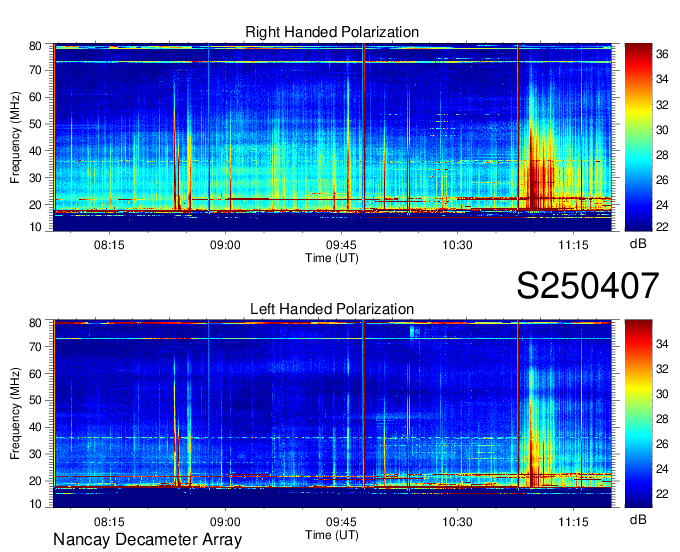
Task: Click the 30 MHz tick of right-handed plot
Action: point(35,178)
